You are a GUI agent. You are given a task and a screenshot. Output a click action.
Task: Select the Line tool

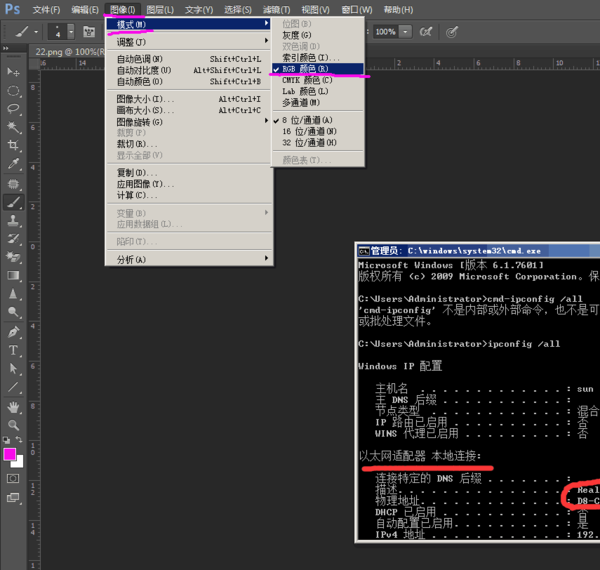[13, 387]
